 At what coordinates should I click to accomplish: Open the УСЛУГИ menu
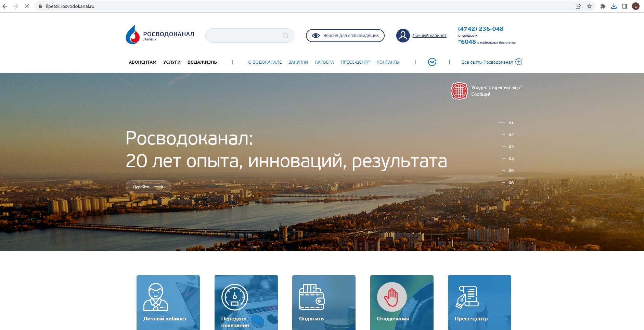172,62
